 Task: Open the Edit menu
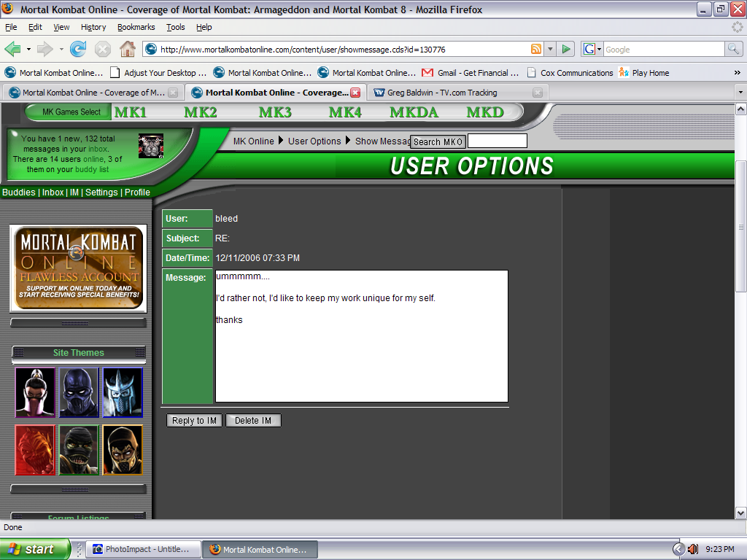click(35, 27)
